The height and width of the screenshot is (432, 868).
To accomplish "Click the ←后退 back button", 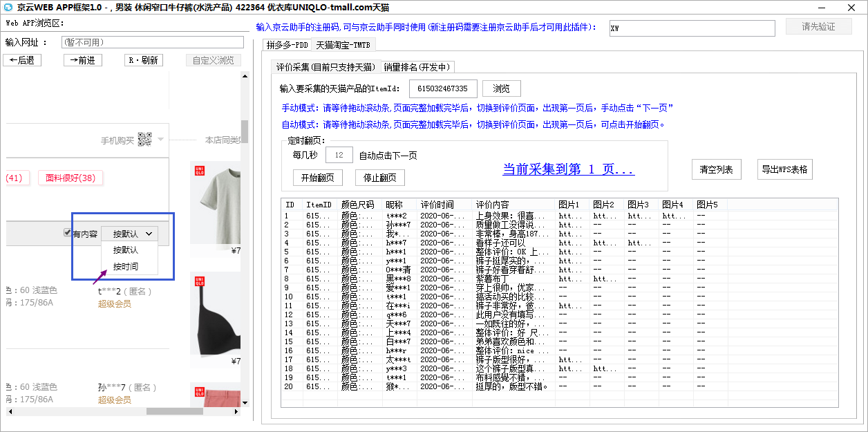I will pyautogui.click(x=21, y=60).
